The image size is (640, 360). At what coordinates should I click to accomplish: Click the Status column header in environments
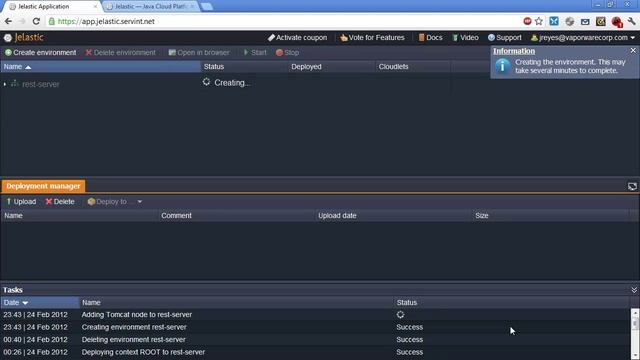pyautogui.click(x=244, y=67)
